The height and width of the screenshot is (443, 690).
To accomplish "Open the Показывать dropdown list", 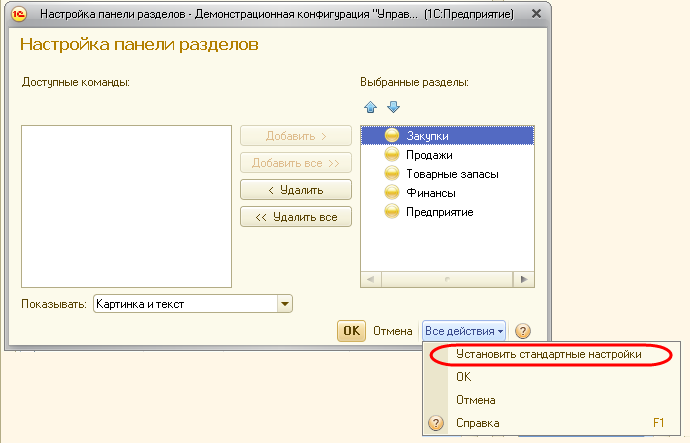I will [285, 304].
